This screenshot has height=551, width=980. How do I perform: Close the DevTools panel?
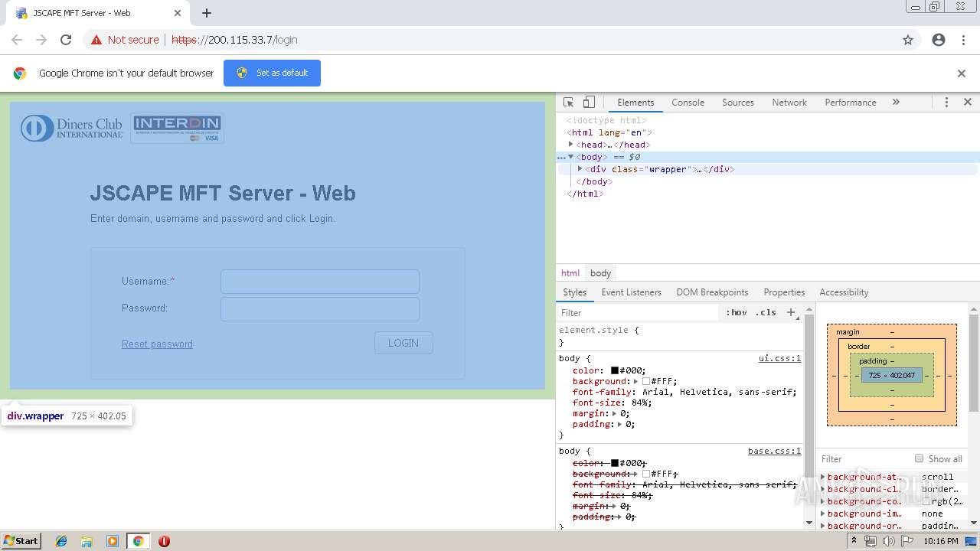(x=967, y=102)
